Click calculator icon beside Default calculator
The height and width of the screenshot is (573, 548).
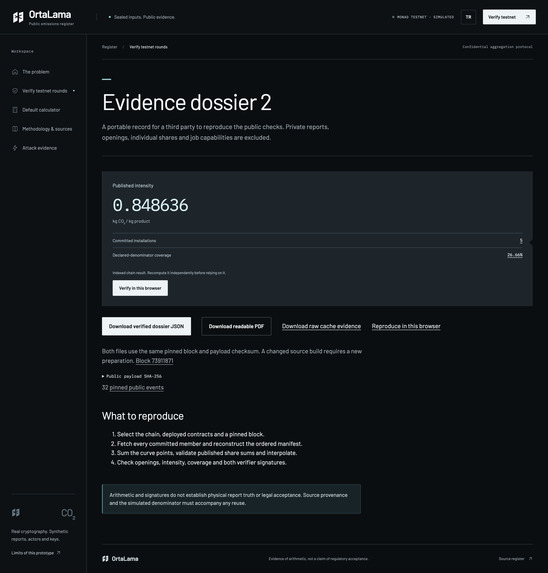pos(15,110)
